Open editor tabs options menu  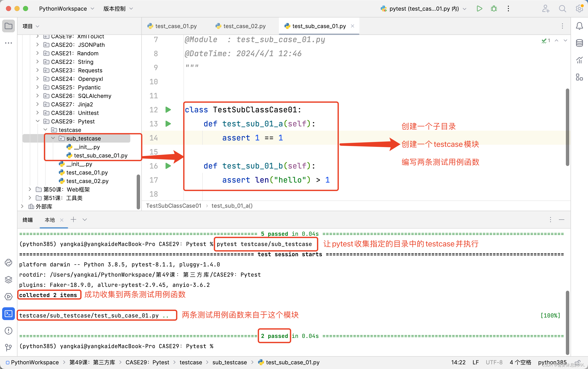(x=562, y=26)
